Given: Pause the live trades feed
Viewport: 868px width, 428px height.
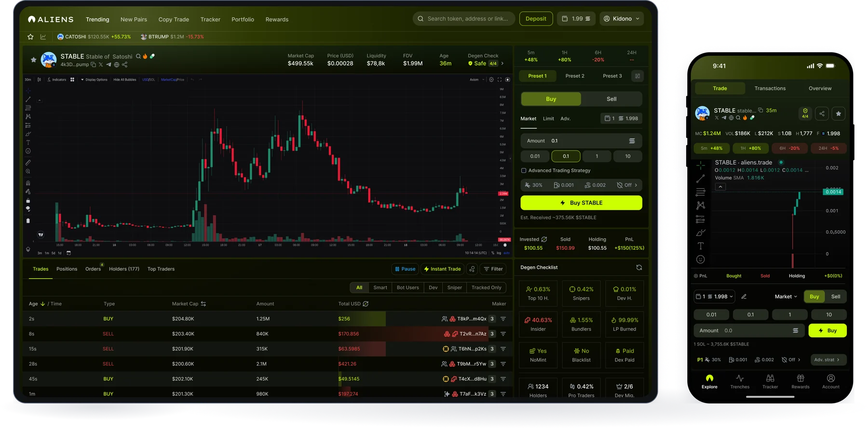Looking at the screenshot, I should click(x=405, y=269).
